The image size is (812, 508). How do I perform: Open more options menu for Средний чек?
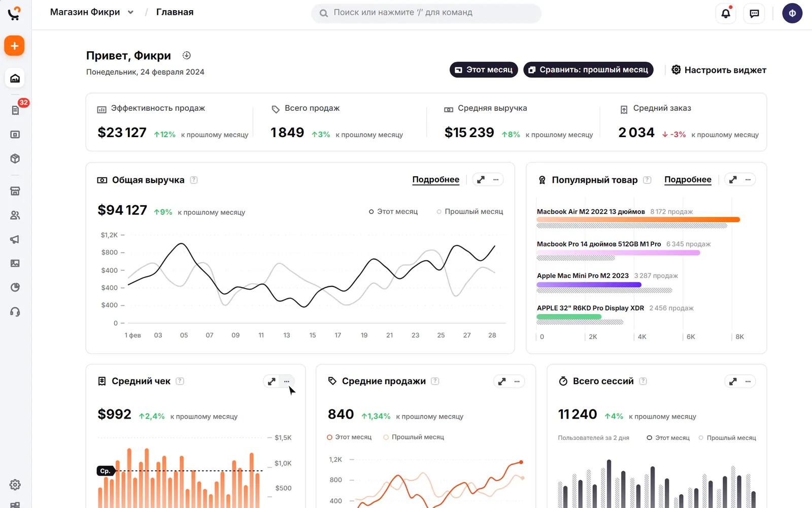click(287, 381)
